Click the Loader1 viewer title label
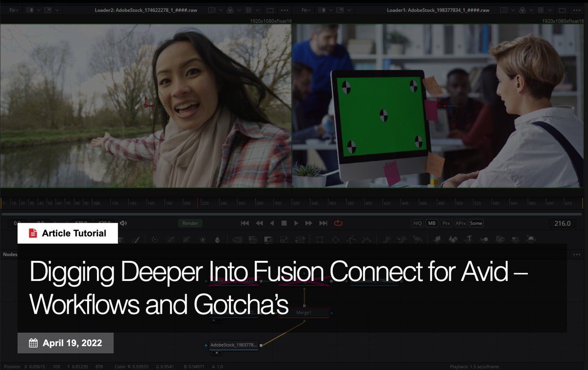This screenshot has width=588, height=370. (x=438, y=10)
